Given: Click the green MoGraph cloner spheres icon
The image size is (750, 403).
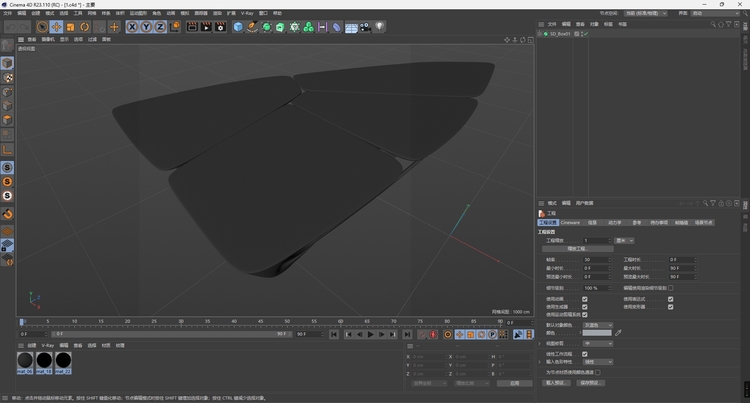Looking at the screenshot, I should coord(309,27).
